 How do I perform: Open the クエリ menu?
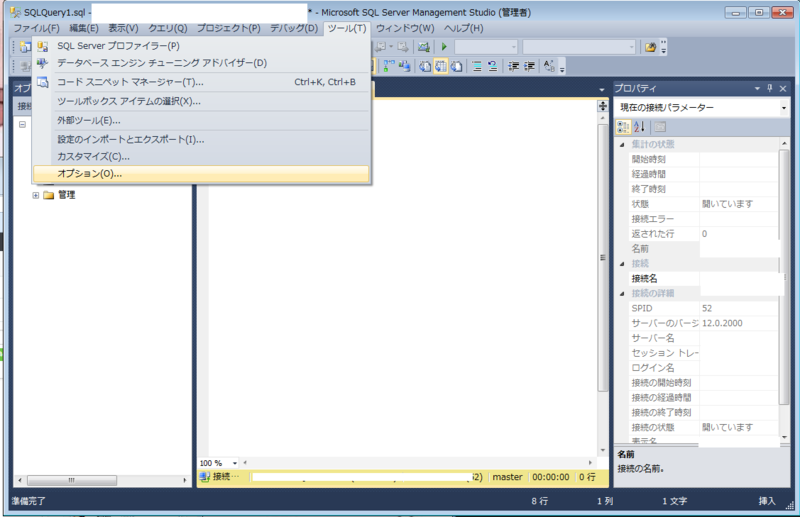(168, 28)
